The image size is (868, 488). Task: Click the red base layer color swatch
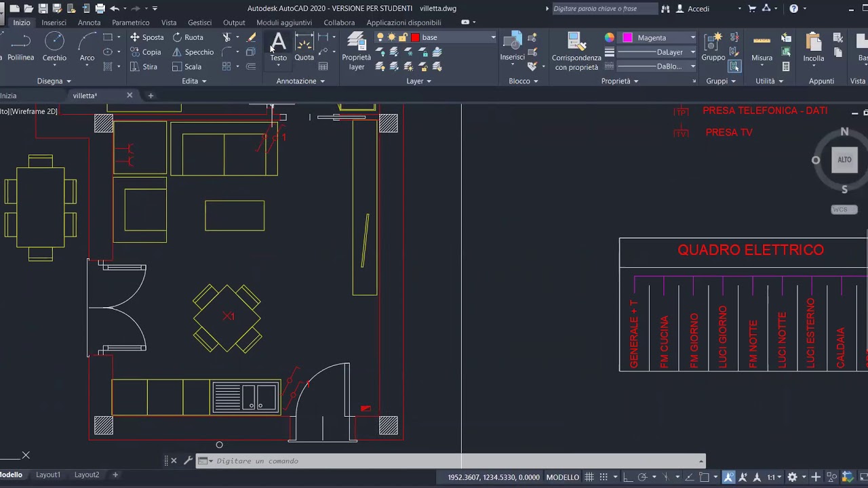pos(415,37)
